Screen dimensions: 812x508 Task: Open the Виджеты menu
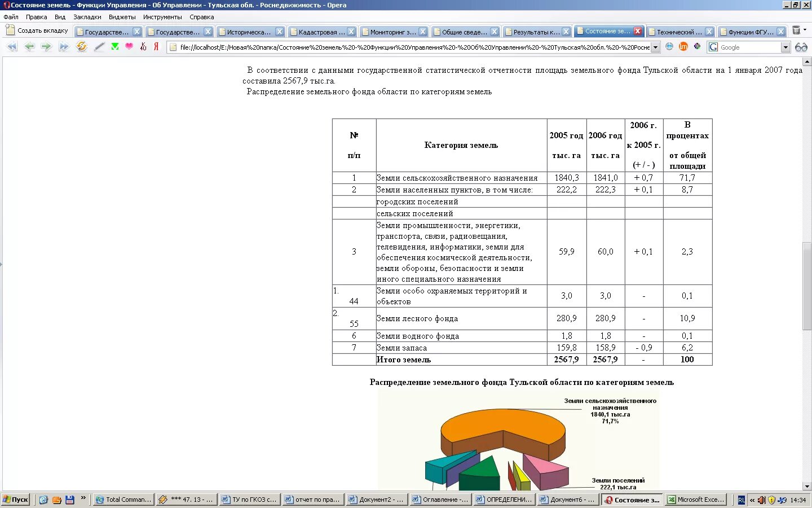point(122,17)
